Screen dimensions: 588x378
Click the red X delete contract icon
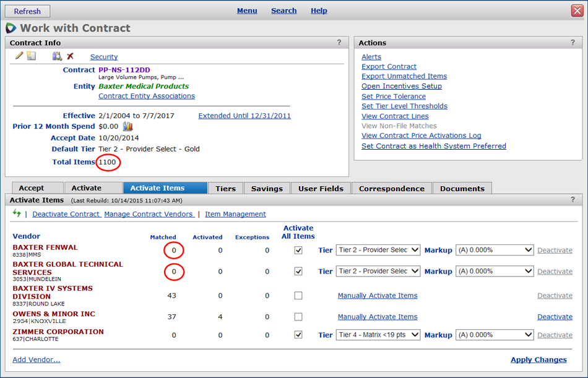70,56
